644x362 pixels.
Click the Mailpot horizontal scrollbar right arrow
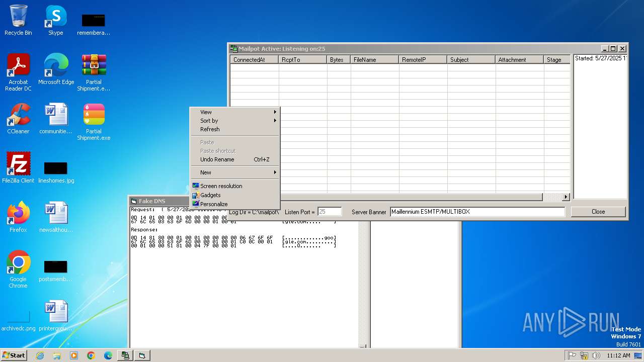click(566, 197)
